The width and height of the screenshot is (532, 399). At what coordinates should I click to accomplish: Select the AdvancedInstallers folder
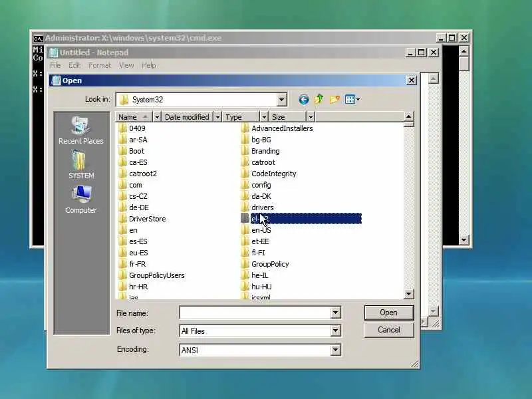click(277, 128)
